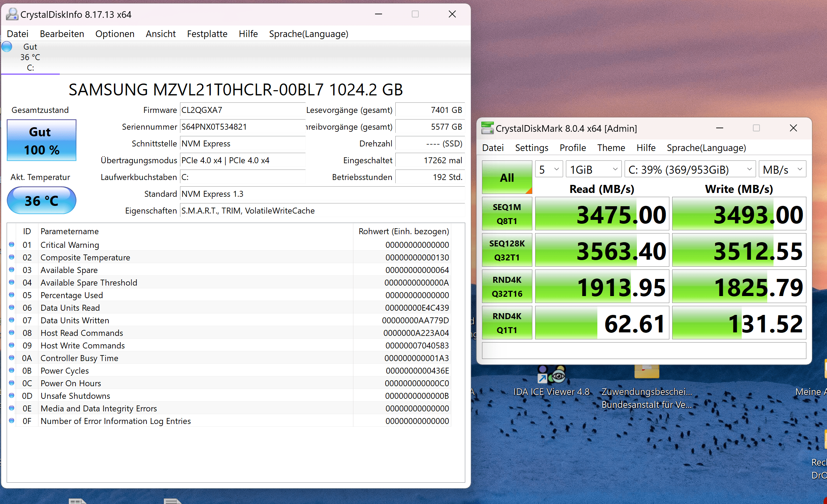827x504 pixels.
Task: Open Datei menu in CrystalDiskMark
Action: [493, 148]
